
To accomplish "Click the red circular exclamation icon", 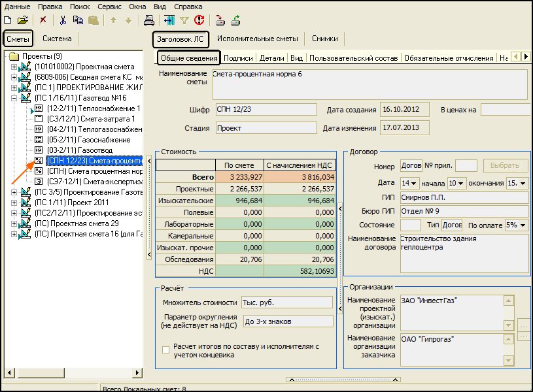I will click(199, 20).
